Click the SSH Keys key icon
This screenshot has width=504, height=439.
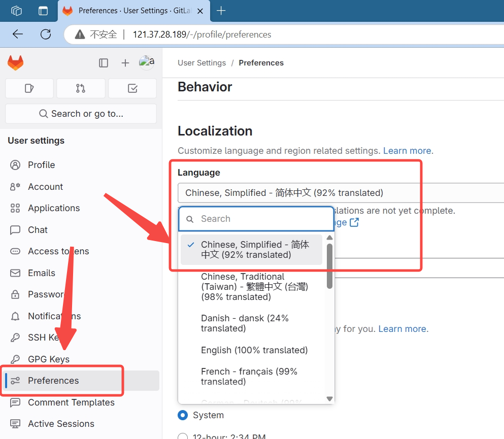coord(15,337)
